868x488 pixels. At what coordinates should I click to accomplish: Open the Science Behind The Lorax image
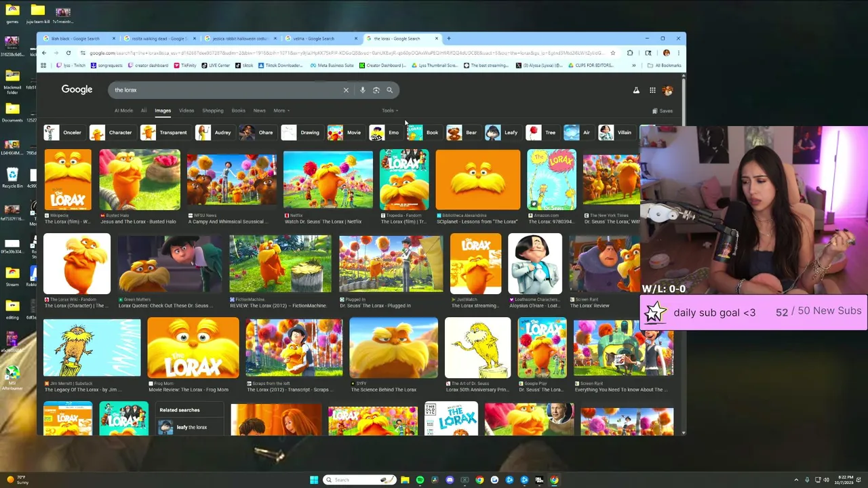click(x=393, y=347)
